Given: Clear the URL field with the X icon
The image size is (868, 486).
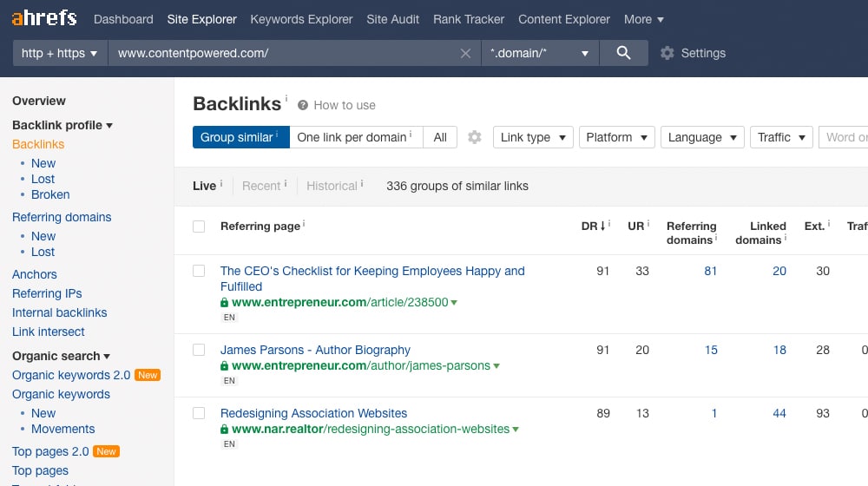Looking at the screenshot, I should [x=465, y=53].
